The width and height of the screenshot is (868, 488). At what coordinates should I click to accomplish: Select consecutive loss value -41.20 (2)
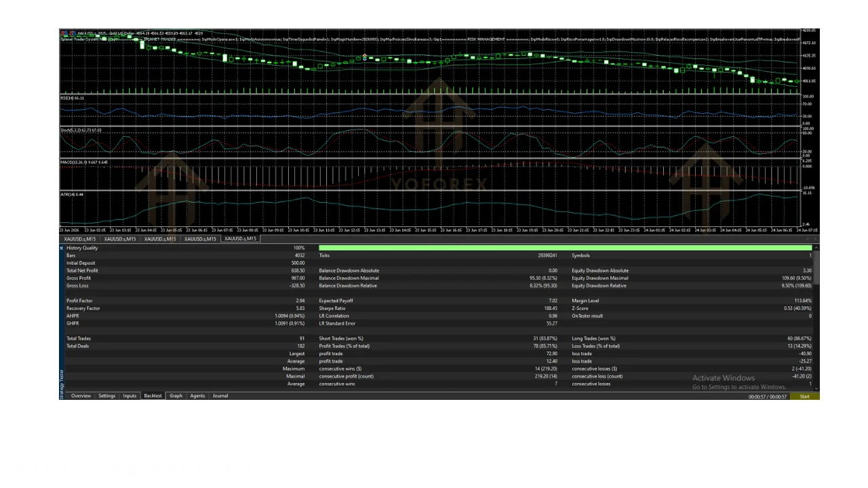coord(802,376)
